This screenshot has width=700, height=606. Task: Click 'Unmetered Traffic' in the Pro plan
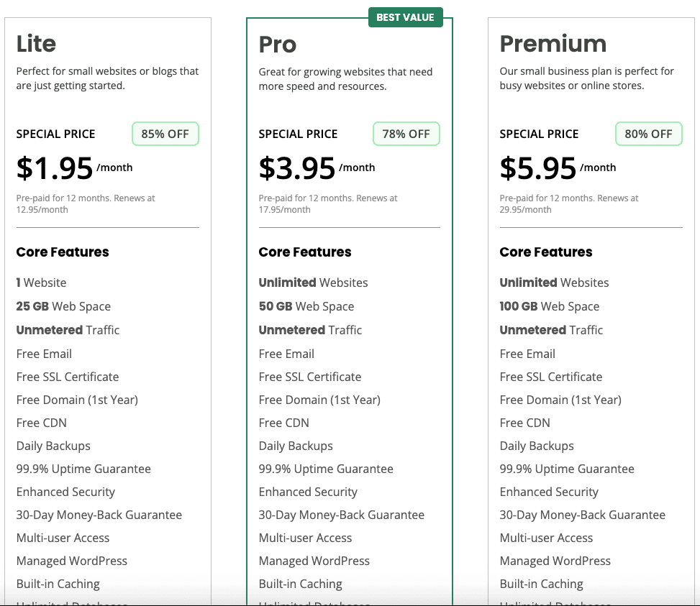point(310,330)
